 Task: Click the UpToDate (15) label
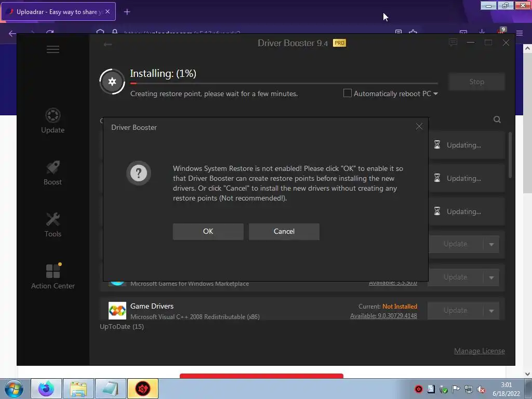[x=122, y=326]
